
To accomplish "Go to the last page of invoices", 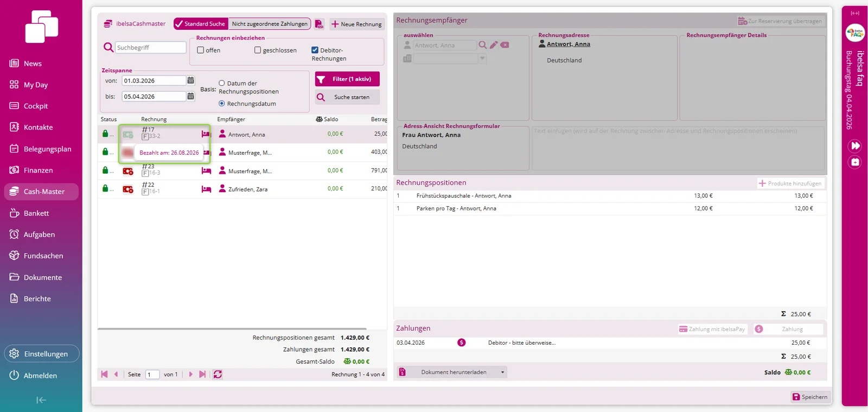I will (x=202, y=375).
